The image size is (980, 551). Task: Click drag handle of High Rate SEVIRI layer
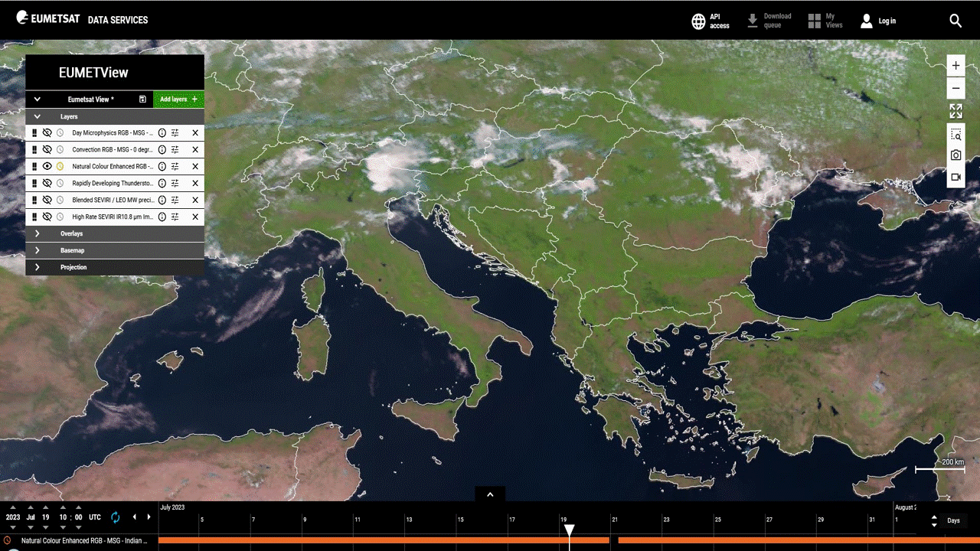(34, 217)
